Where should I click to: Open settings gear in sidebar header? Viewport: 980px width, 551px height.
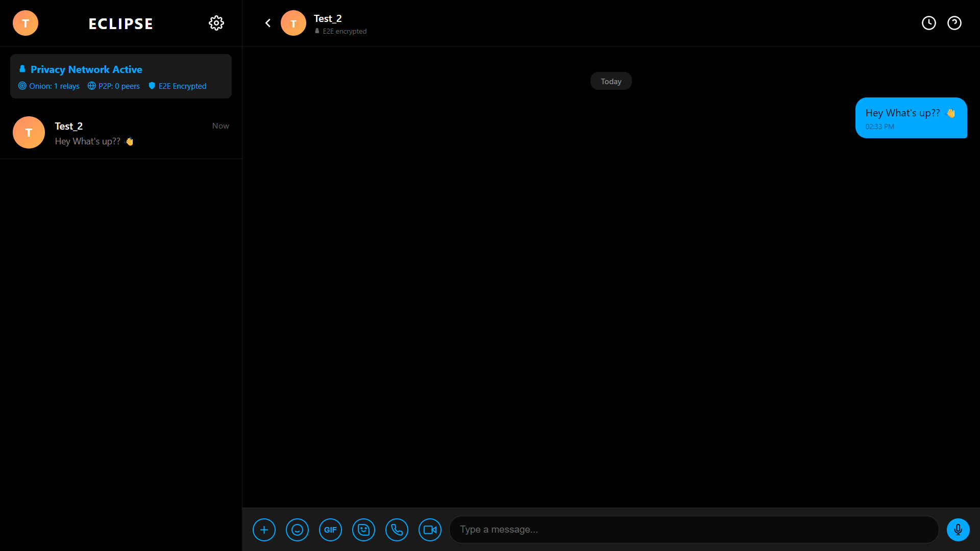click(x=216, y=23)
